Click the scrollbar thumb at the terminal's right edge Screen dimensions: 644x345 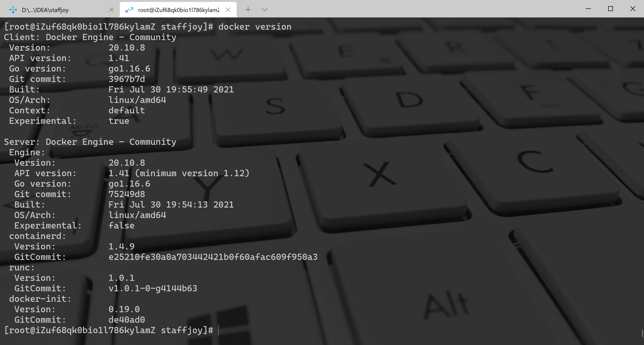pos(642,333)
